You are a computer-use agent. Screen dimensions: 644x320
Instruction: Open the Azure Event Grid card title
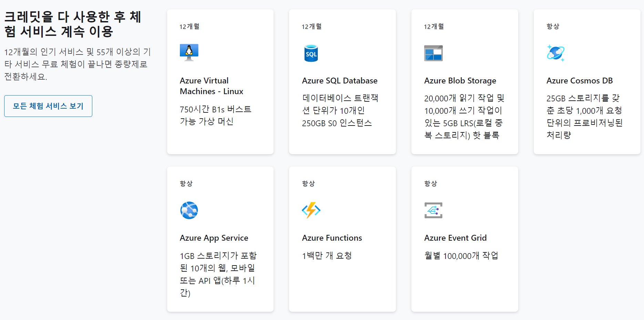[x=456, y=238]
